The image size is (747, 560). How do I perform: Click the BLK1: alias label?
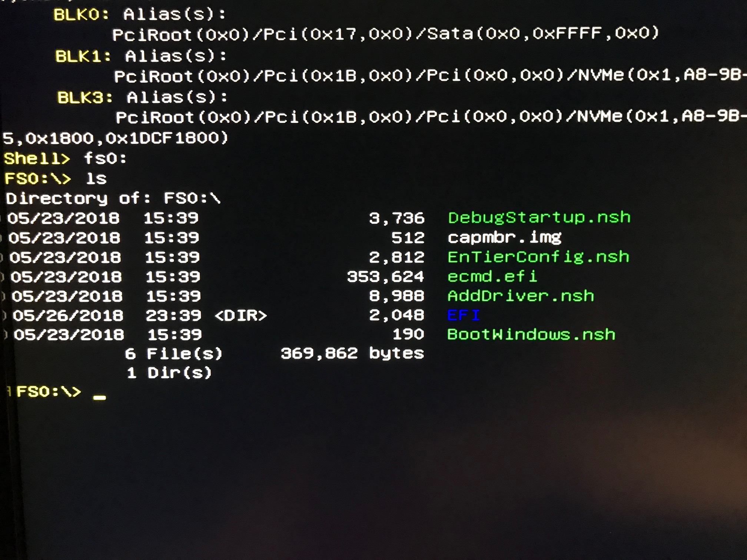[x=83, y=57]
